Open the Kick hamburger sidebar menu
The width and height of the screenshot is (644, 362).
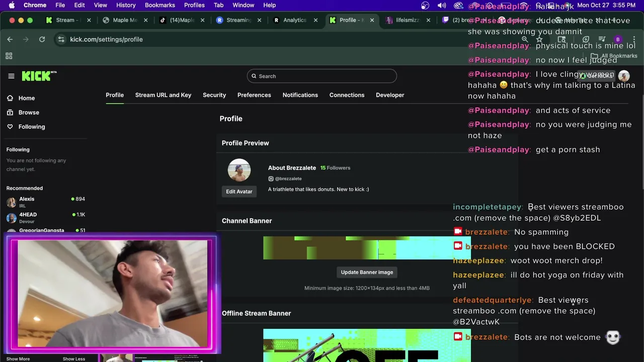11,76
